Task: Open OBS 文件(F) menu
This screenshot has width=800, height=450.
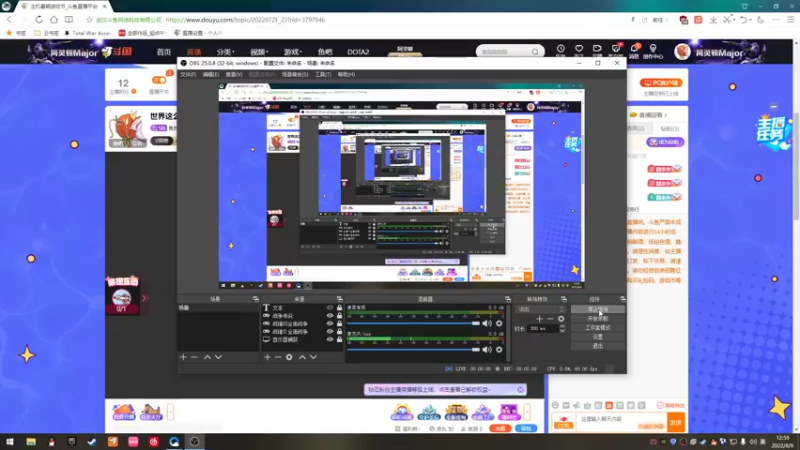Action: (188, 74)
